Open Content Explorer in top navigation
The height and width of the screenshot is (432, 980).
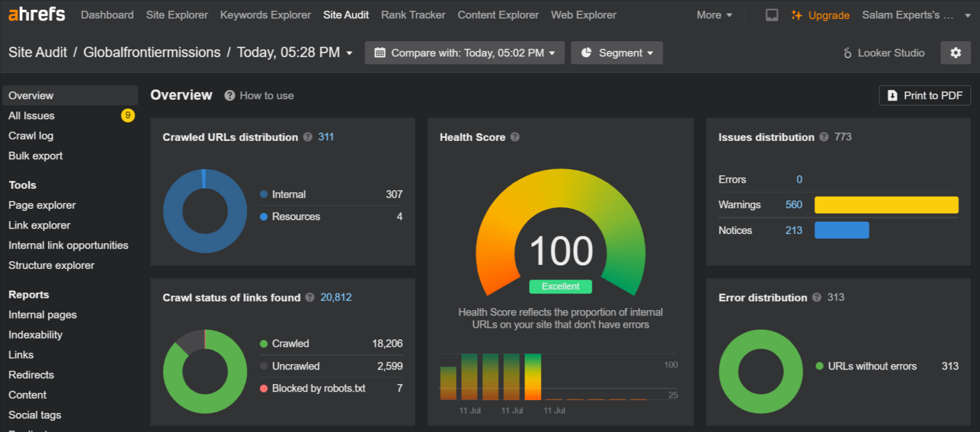click(498, 15)
